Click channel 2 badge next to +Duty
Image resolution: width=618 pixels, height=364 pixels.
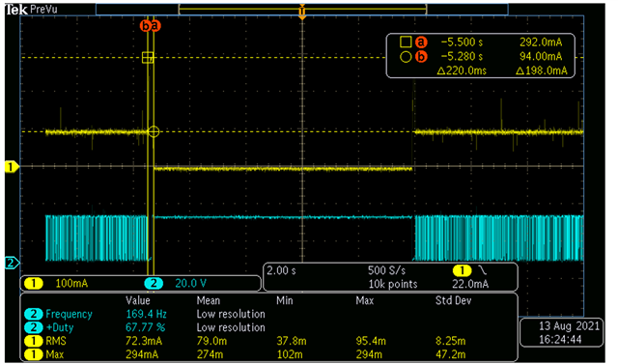click(x=34, y=327)
